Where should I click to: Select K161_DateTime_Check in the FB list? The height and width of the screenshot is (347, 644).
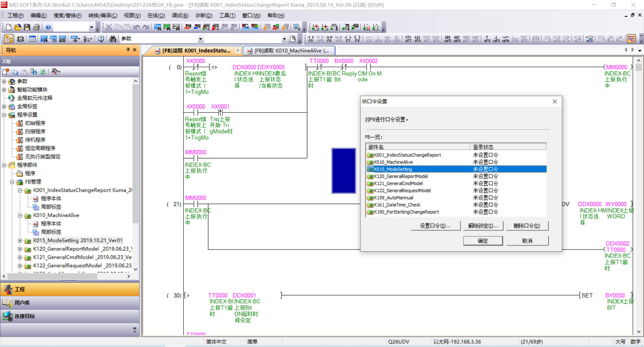tap(397, 205)
